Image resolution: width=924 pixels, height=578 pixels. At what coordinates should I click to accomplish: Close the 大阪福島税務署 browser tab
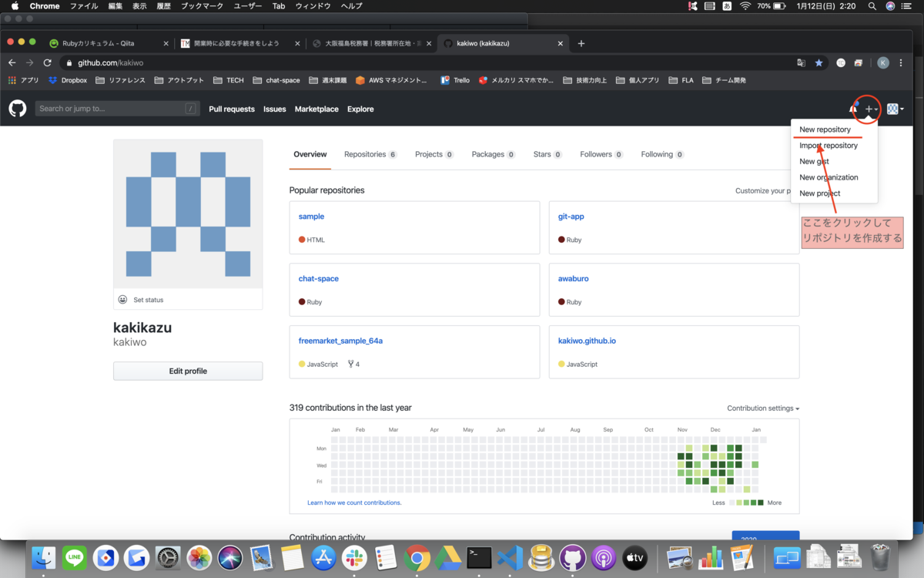tap(429, 44)
